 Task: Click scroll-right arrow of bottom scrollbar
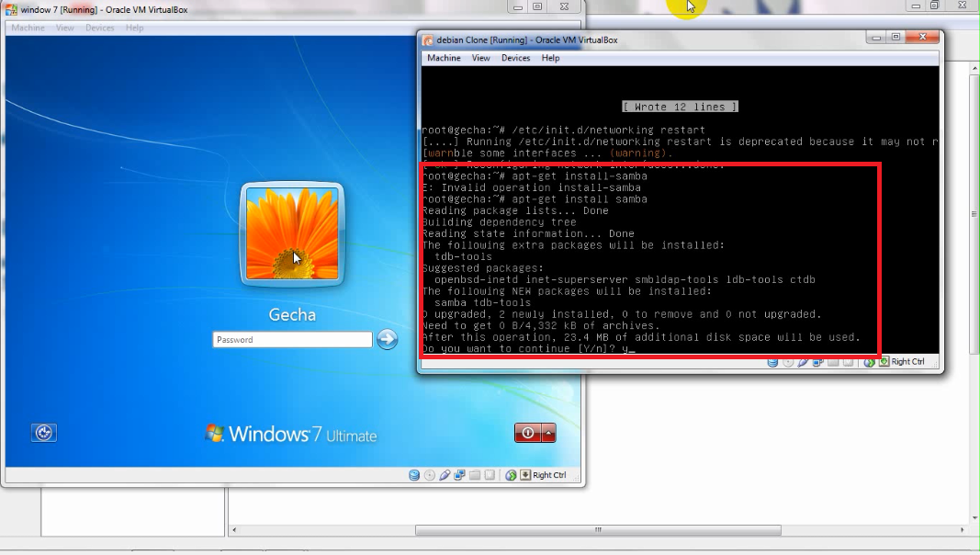pyautogui.click(x=962, y=530)
